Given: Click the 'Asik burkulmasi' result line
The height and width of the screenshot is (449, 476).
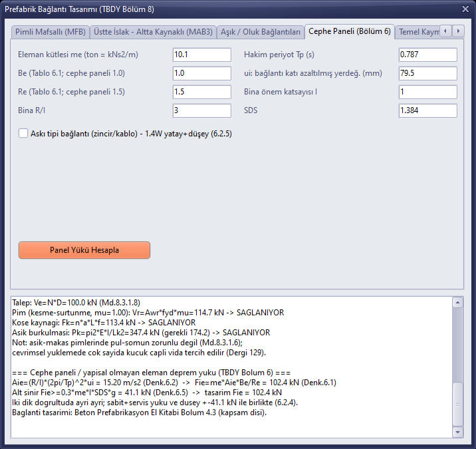Looking at the screenshot, I should pyautogui.click(x=141, y=333).
